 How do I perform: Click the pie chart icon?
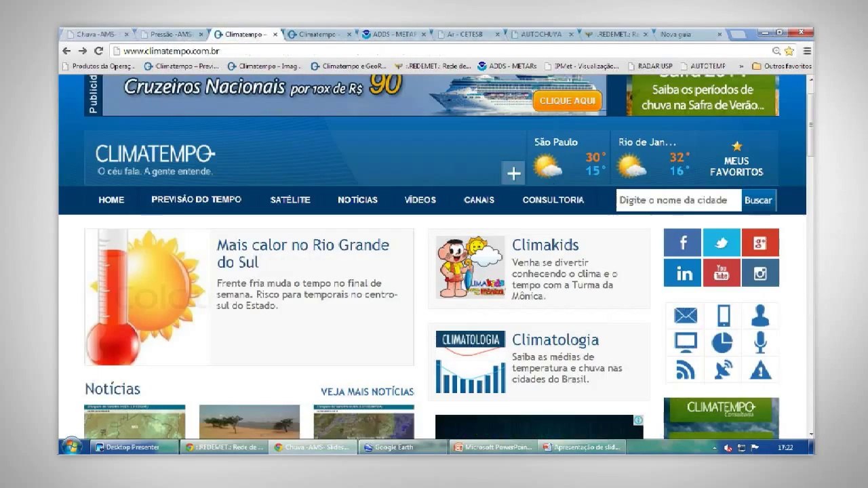point(722,342)
